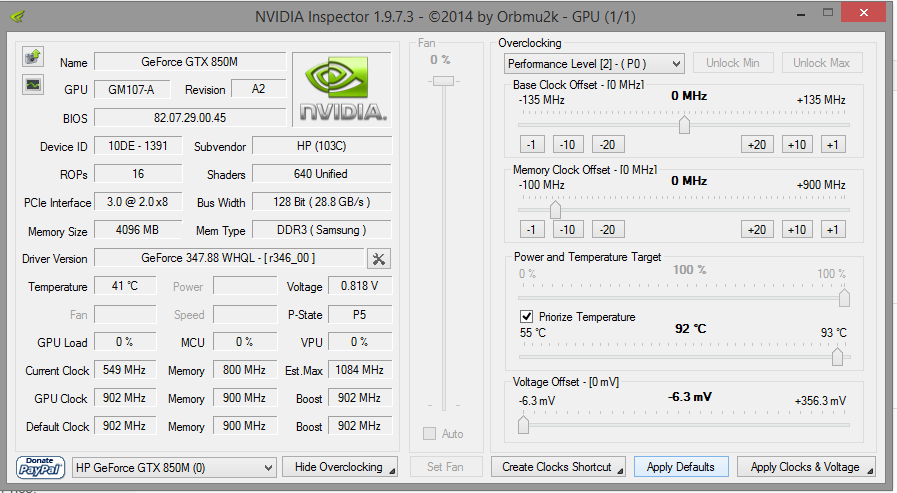Click Base Clock Offset +10 button
The image size is (897, 493).
797,145
